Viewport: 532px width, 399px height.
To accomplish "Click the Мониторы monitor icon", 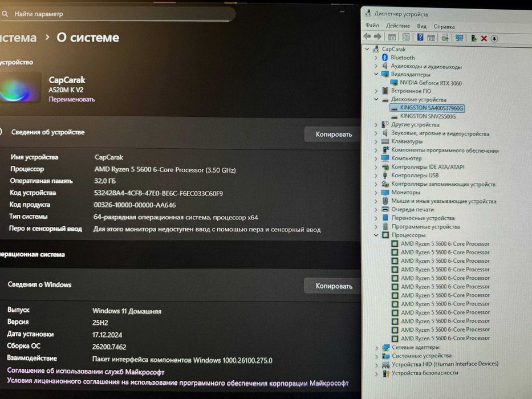I will [x=385, y=192].
